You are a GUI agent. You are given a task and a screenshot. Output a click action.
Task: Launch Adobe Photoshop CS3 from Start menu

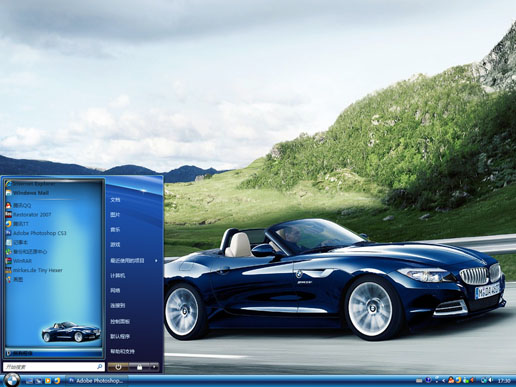pos(36,233)
